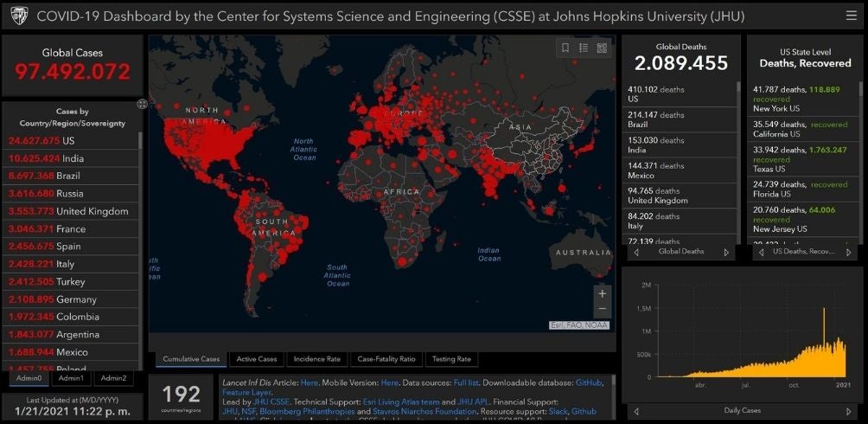
Task: Open the hamburger menu in the header
Action: (x=852, y=16)
